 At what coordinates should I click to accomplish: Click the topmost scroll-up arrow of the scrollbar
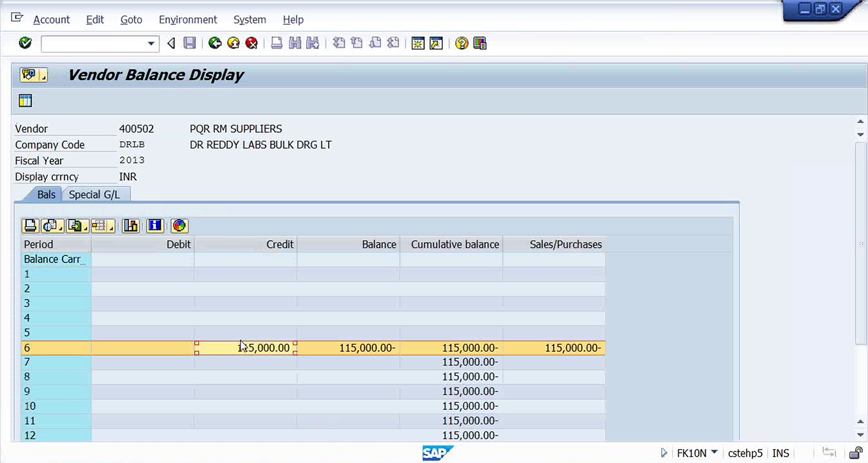(861, 121)
